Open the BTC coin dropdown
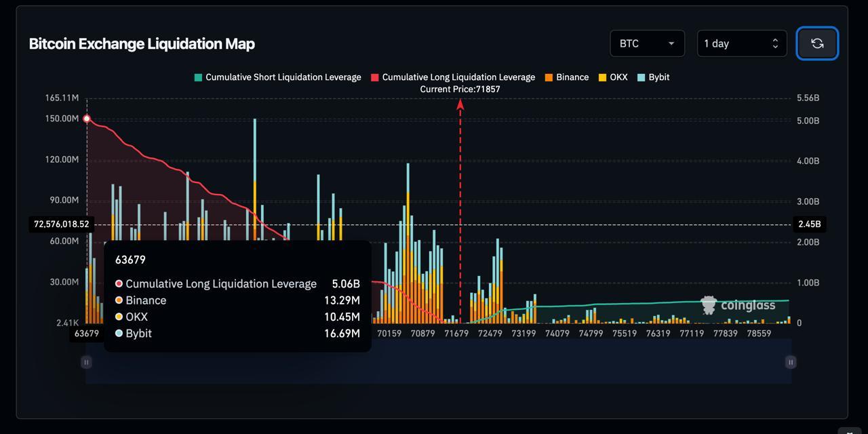 (x=647, y=43)
